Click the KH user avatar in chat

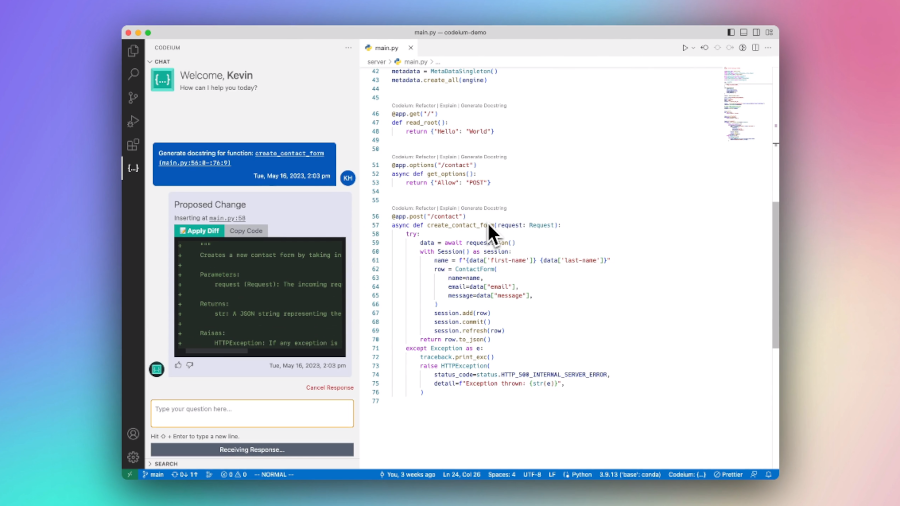click(x=348, y=178)
